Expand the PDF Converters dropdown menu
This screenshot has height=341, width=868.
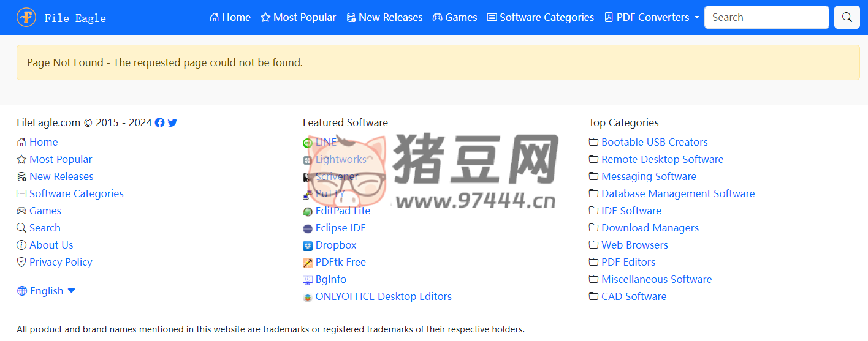pyautogui.click(x=652, y=17)
